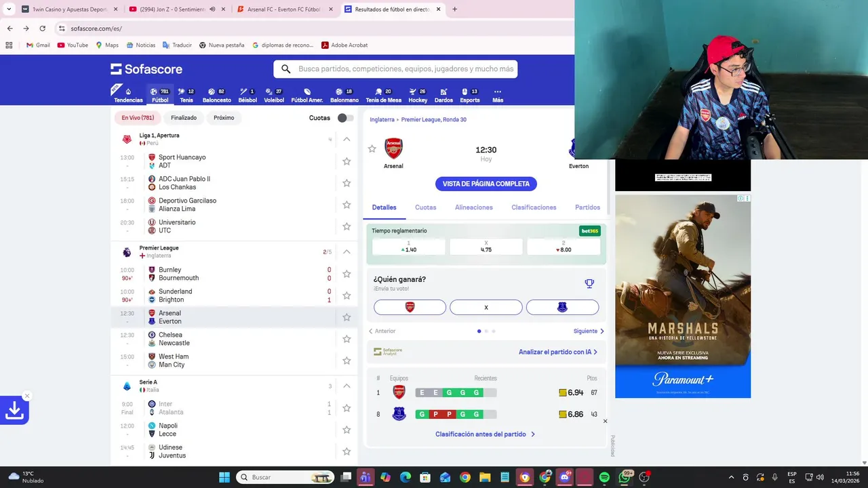The width and height of the screenshot is (868, 488).
Task: Open Analizar el partido con IA
Action: (x=558, y=352)
